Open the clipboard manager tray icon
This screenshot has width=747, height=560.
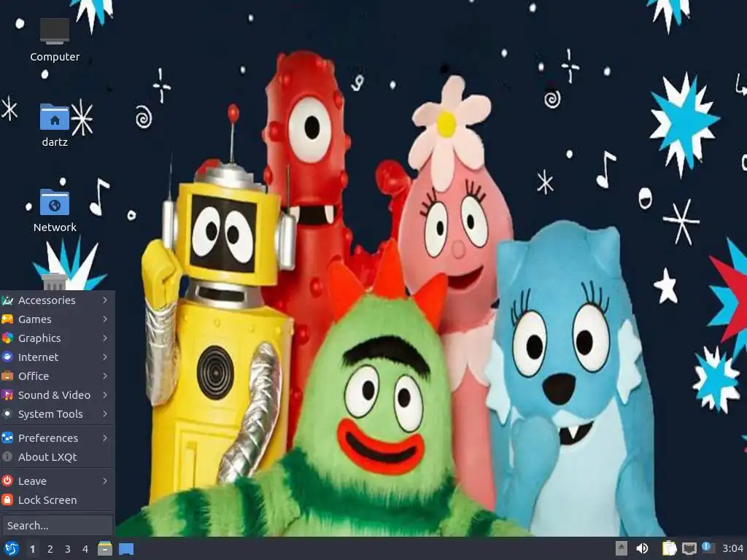click(x=670, y=548)
